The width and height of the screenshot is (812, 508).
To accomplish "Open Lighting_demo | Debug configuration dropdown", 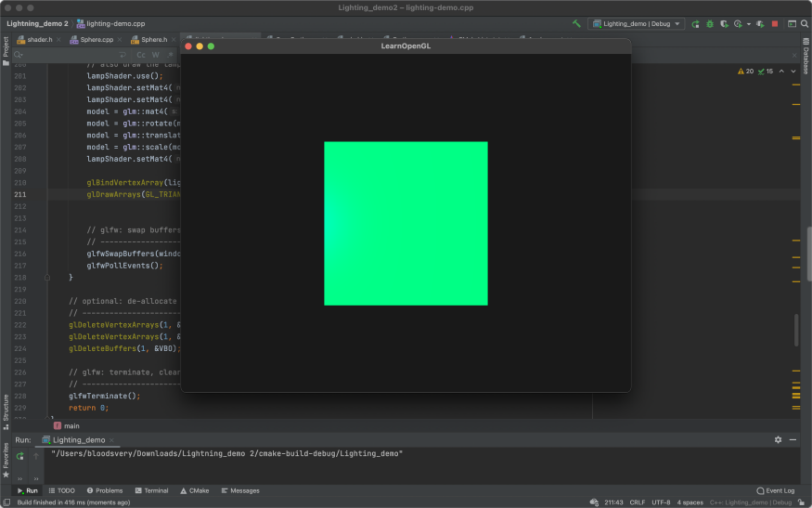I will click(x=637, y=24).
